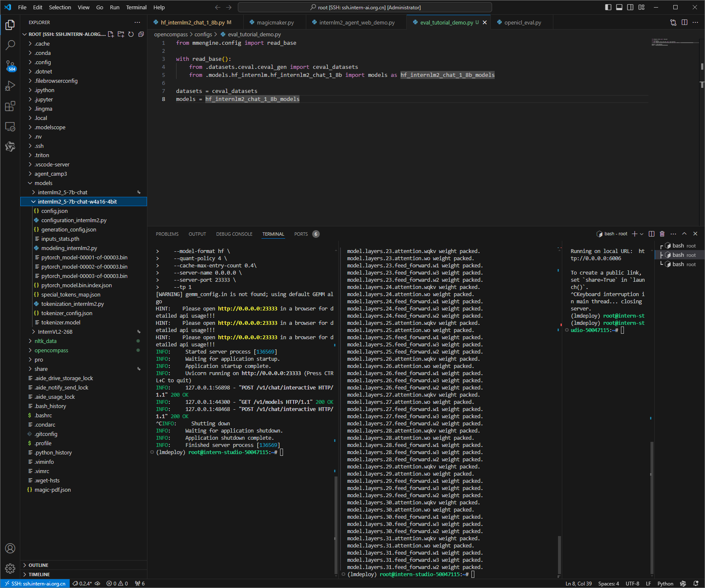Collapse the models folder

[x=84, y=183]
